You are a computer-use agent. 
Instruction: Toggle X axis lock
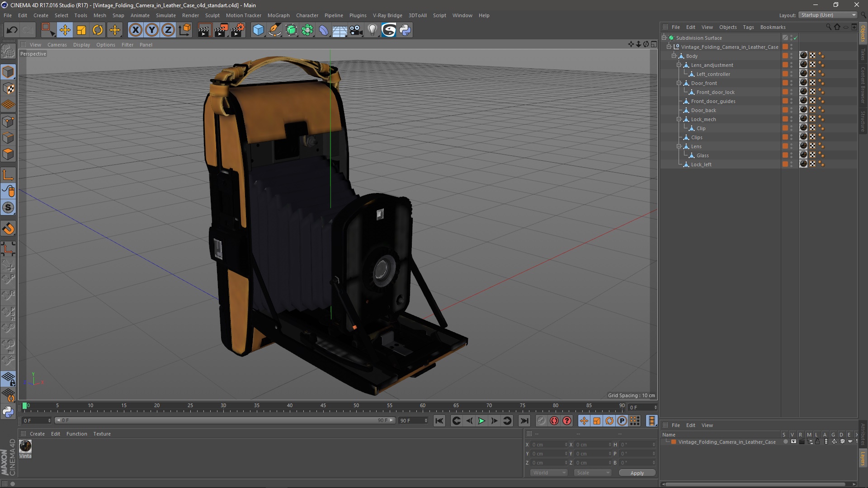[x=135, y=30]
